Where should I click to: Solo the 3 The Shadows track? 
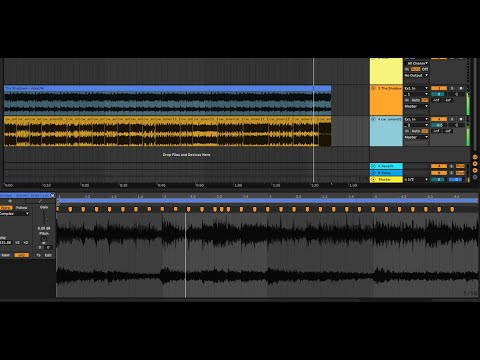pyautogui.click(x=452, y=88)
